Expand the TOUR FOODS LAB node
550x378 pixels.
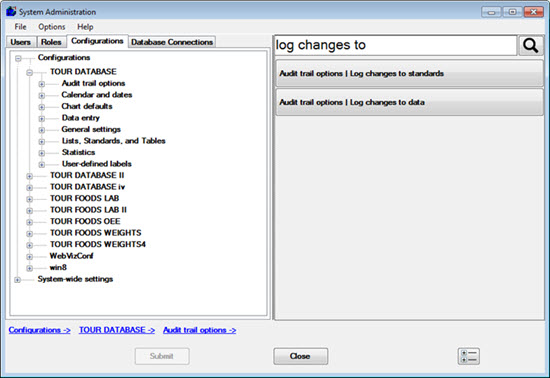tap(29, 199)
